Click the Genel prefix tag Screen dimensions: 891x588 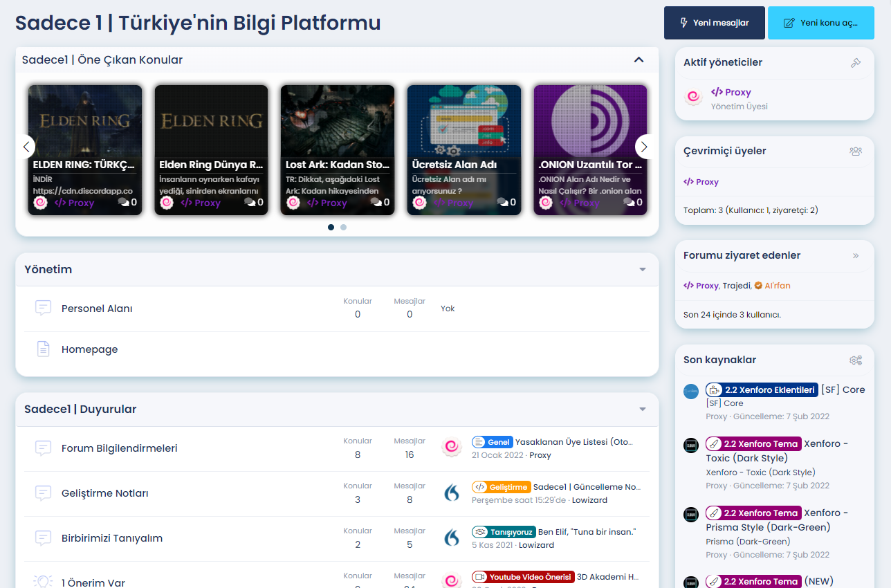coord(493,442)
